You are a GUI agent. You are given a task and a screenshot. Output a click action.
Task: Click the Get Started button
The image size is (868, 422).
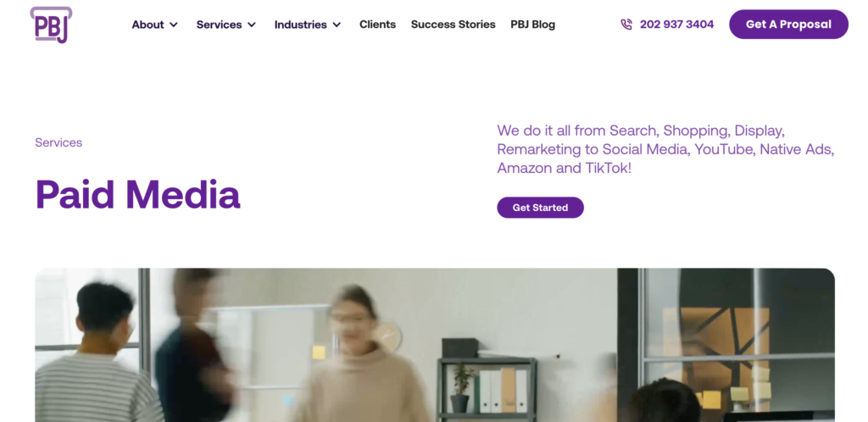(x=540, y=208)
